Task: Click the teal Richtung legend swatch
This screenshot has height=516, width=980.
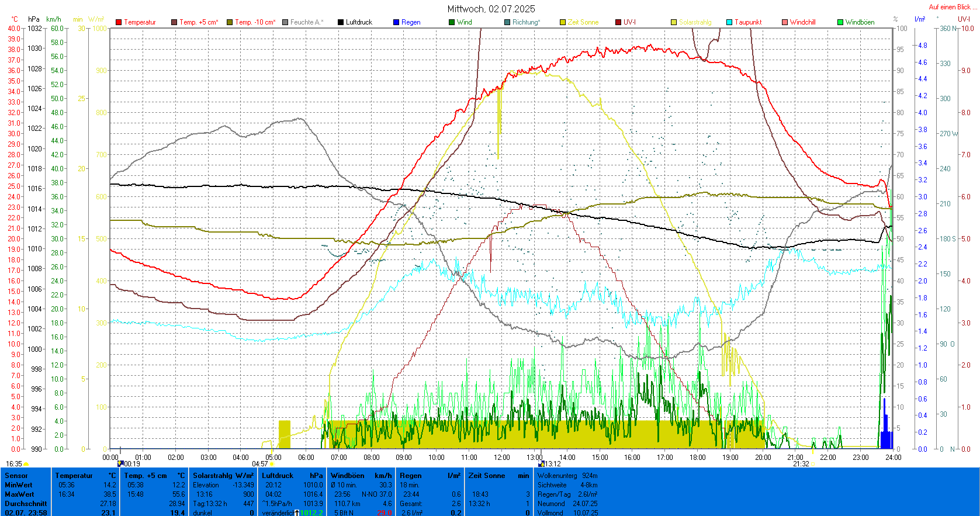Action: pos(507,22)
